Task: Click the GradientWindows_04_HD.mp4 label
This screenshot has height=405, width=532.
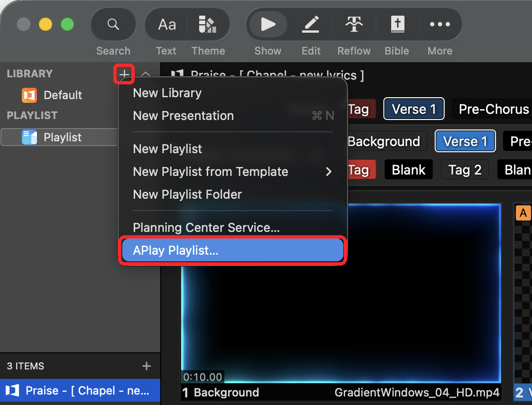Action: 417,393
